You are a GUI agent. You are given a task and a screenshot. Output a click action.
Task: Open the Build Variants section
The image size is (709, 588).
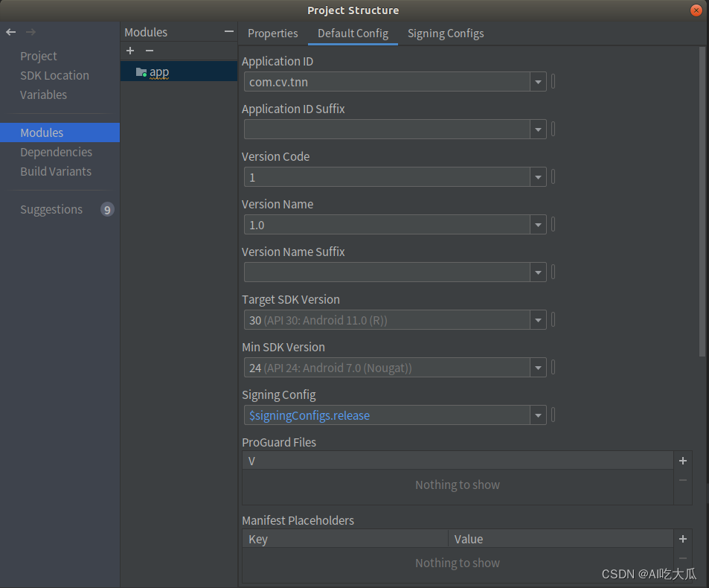pos(56,171)
